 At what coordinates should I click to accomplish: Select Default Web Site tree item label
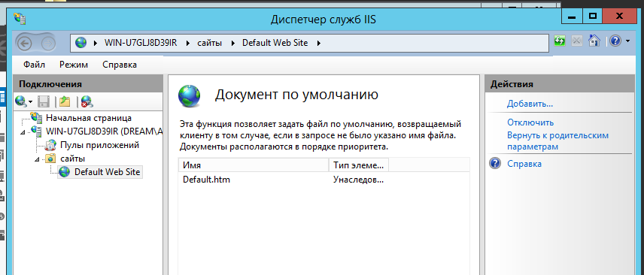[107, 172]
